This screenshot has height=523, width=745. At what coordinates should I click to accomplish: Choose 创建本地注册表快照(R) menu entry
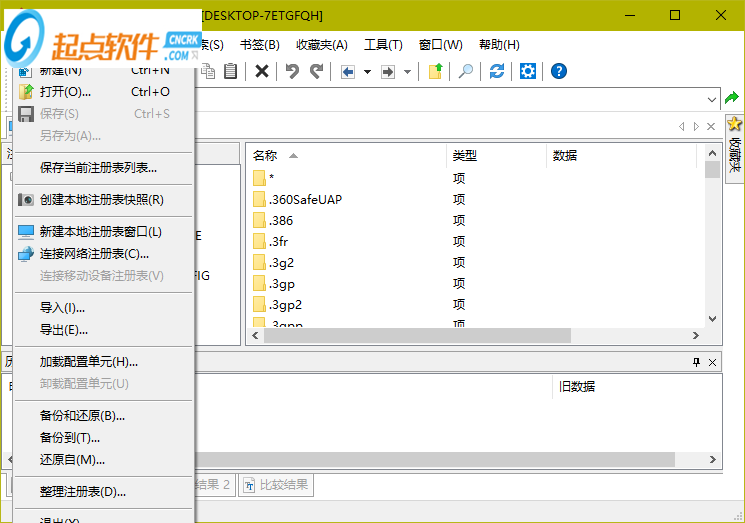pyautogui.click(x=101, y=199)
